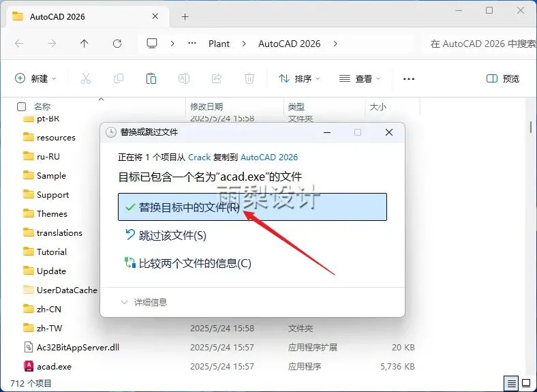The width and height of the screenshot is (537, 392).
Task: Click the 20 KB size cell
Action: [403, 347]
